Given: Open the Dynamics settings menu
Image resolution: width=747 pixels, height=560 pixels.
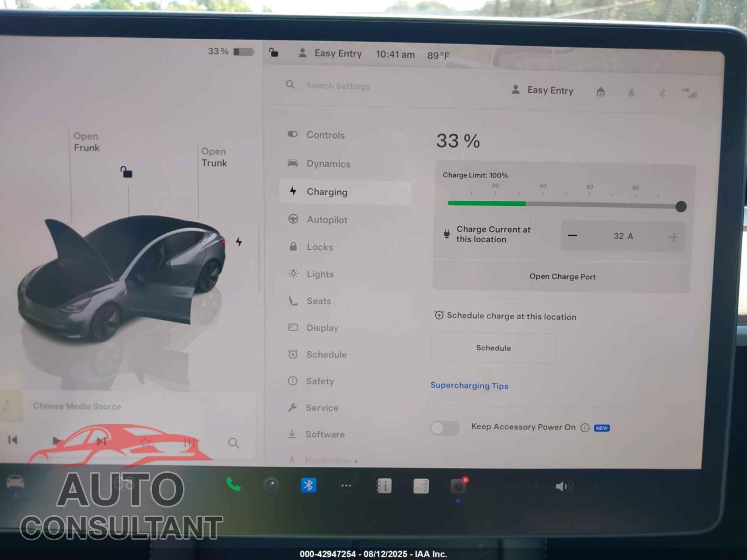Looking at the screenshot, I should [x=319, y=163].
